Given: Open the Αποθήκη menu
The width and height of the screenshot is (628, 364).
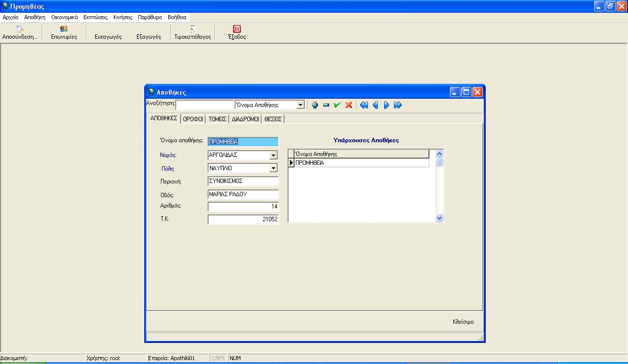Looking at the screenshot, I should [35, 17].
